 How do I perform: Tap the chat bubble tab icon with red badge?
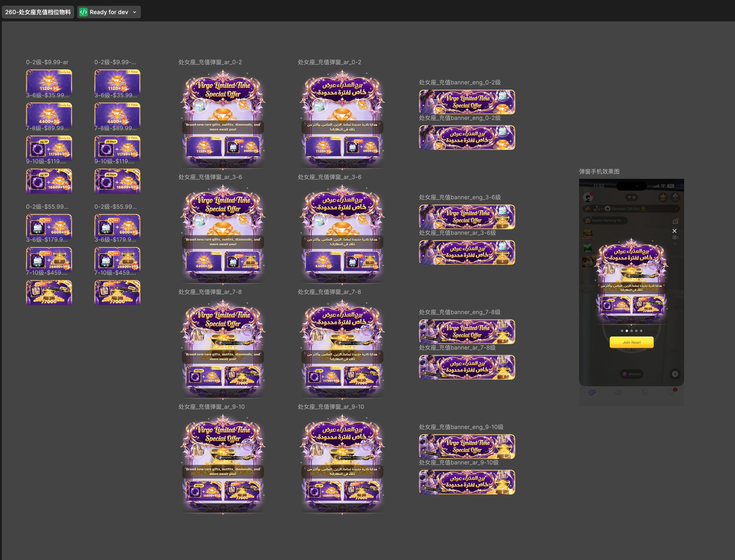pyautogui.click(x=671, y=392)
